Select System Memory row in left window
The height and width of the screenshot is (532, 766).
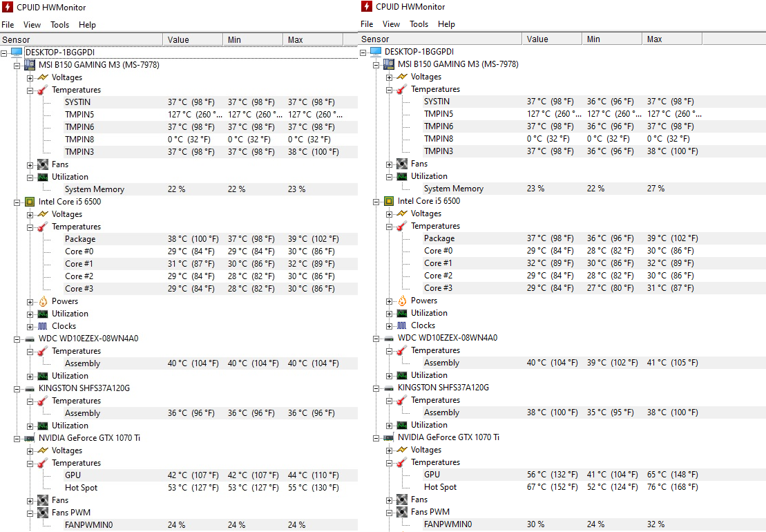[211, 189]
